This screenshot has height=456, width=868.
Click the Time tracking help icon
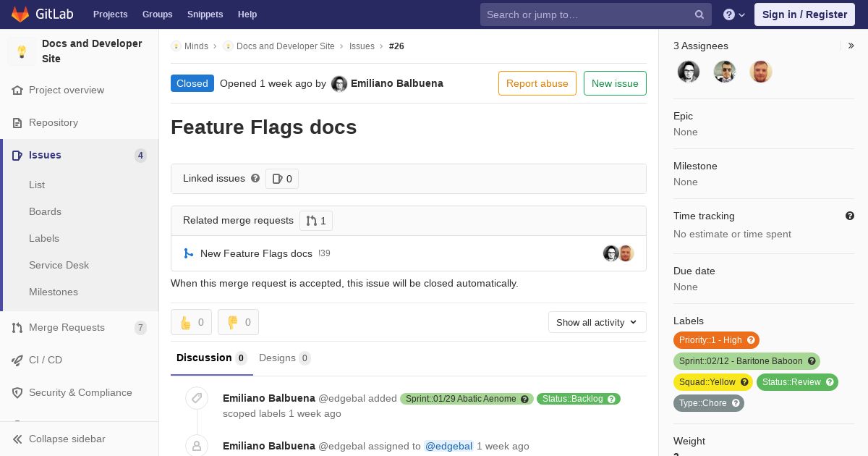(x=850, y=216)
